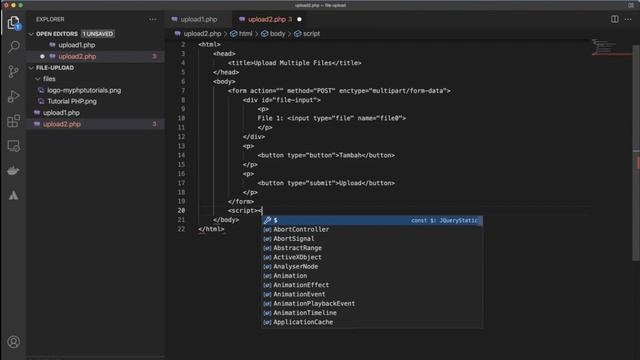This screenshot has width=640, height=360.
Task: Choose AnimationTimeline suggestion
Action: (372, 313)
